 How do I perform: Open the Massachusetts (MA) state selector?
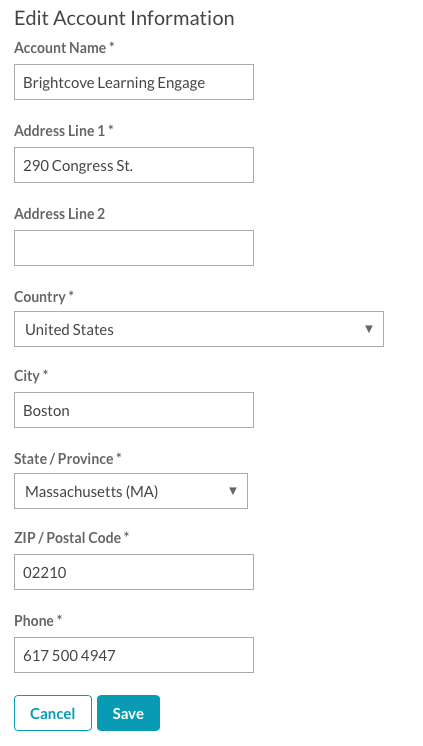point(131,491)
